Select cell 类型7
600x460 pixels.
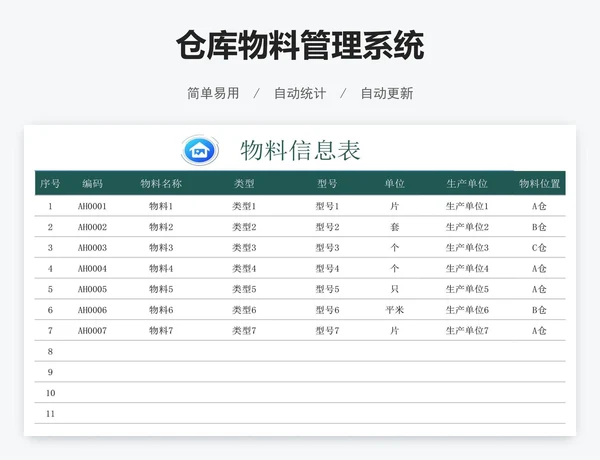[x=244, y=331]
